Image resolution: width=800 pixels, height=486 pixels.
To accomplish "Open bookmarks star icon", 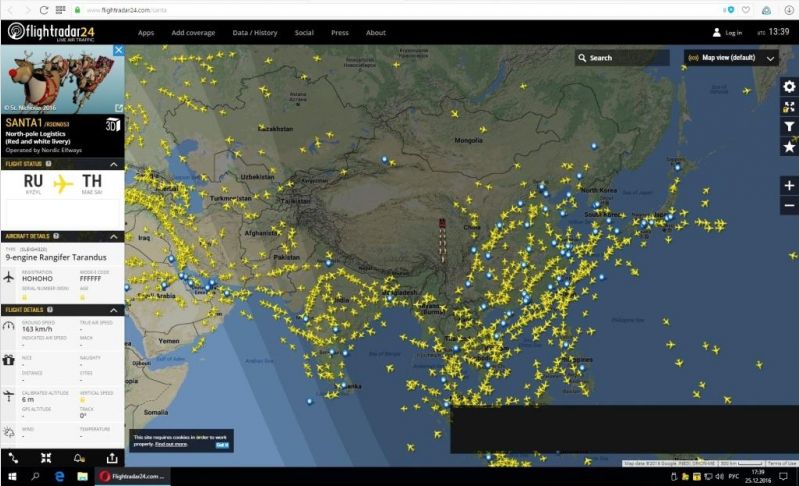I will click(x=789, y=147).
